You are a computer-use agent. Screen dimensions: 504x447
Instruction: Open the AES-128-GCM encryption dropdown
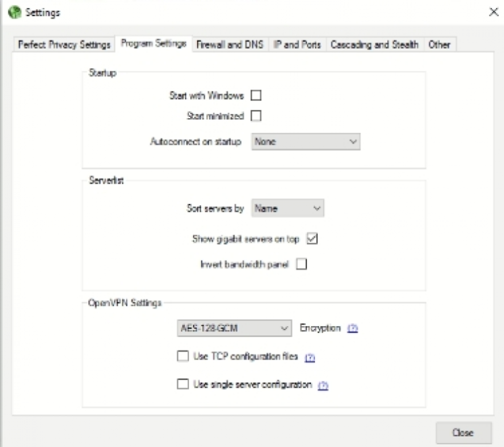(234, 328)
